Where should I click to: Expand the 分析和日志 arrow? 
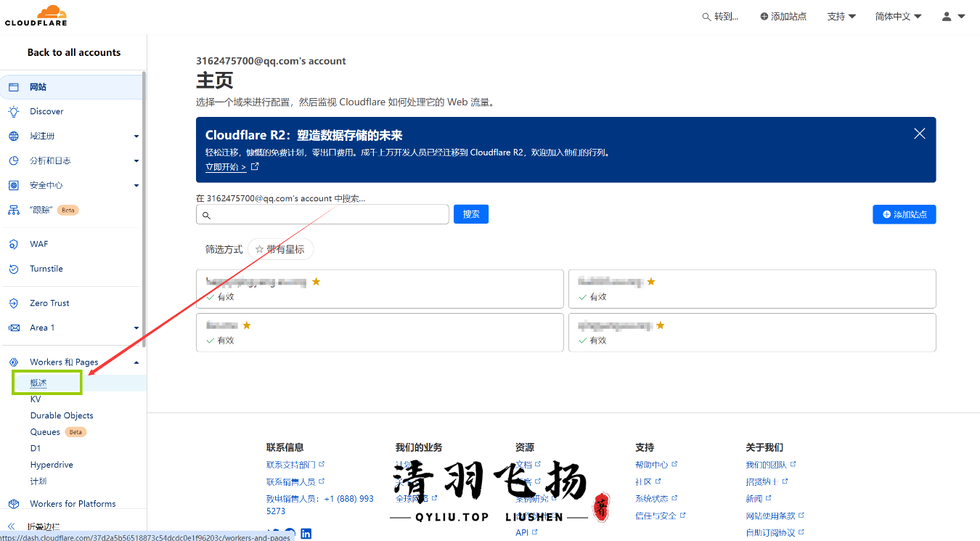coord(136,161)
